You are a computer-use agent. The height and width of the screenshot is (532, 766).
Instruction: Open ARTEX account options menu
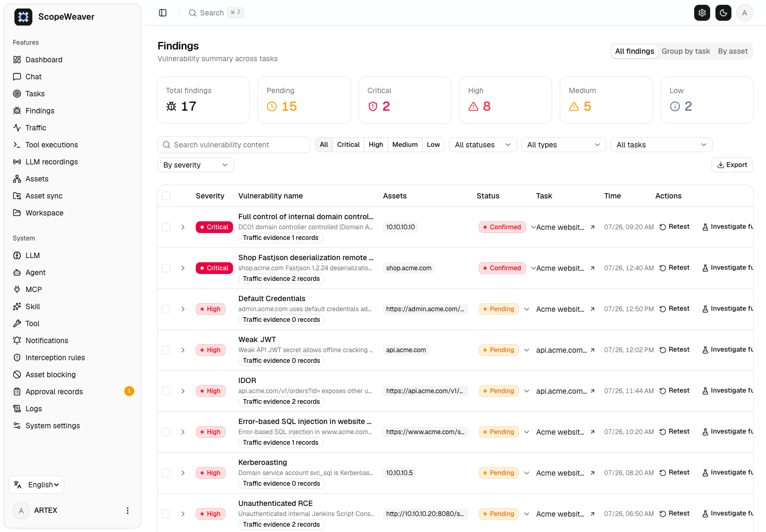(128, 511)
